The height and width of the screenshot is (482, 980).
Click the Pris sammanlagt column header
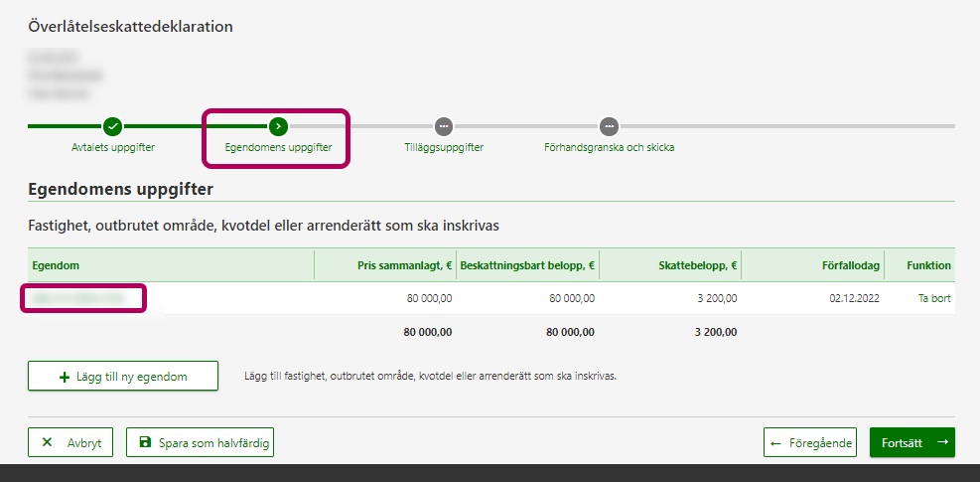[404, 265]
